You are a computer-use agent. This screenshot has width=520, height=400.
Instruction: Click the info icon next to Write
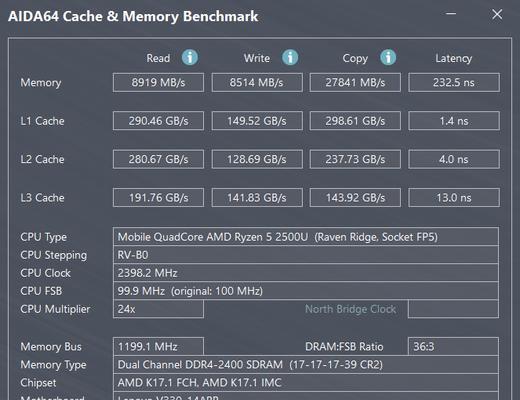[290, 57]
